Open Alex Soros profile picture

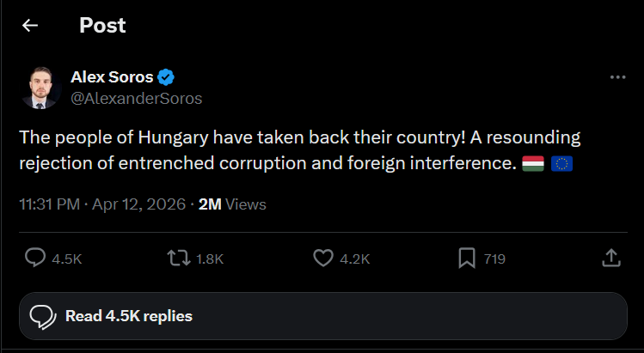tap(40, 87)
